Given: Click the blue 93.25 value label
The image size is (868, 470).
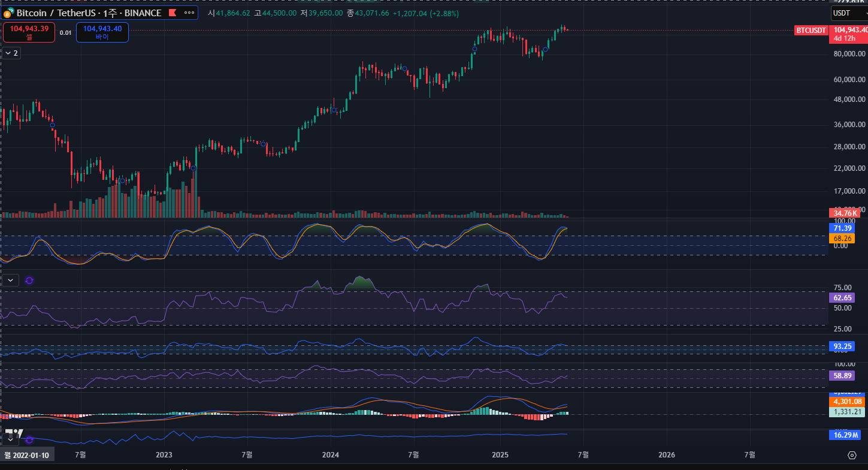Looking at the screenshot, I should pos(842,347).
